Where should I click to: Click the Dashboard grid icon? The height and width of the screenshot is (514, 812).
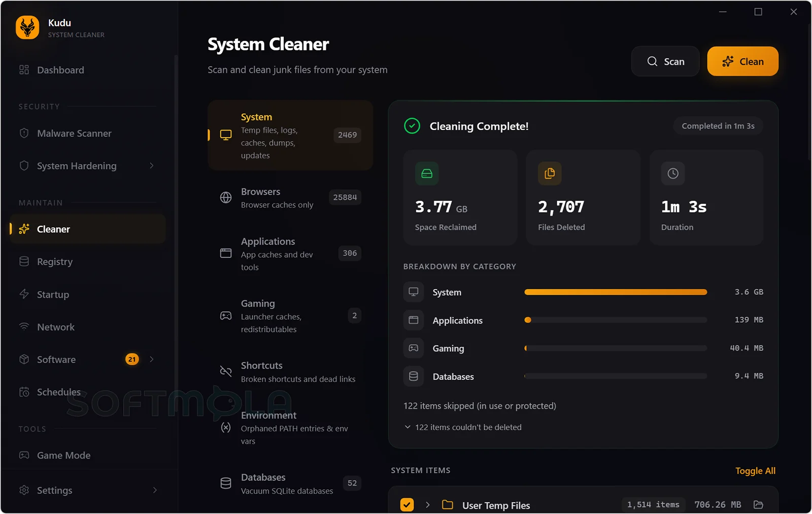(x=24, y=70)
